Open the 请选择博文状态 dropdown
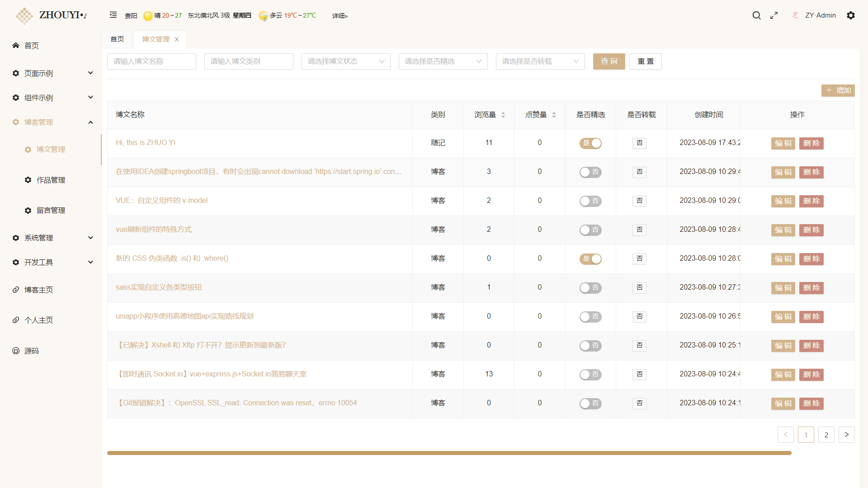Image resolution: width=868 pixels, height=488 pixels. point(346,61)
